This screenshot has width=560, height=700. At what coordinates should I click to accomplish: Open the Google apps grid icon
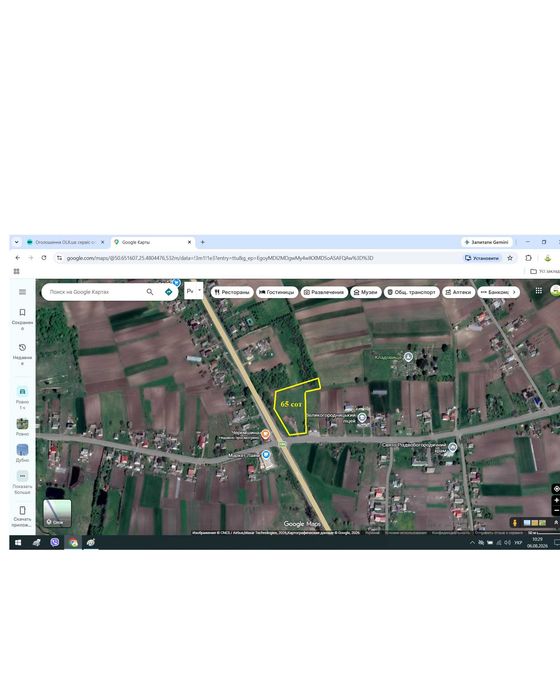click(x=539, y=291)
